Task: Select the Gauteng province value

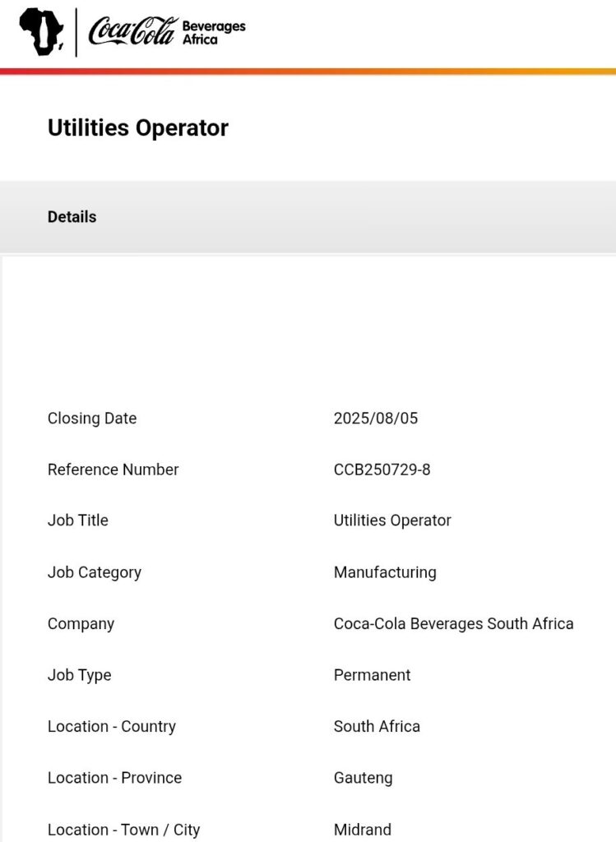Action: (363, 778)
